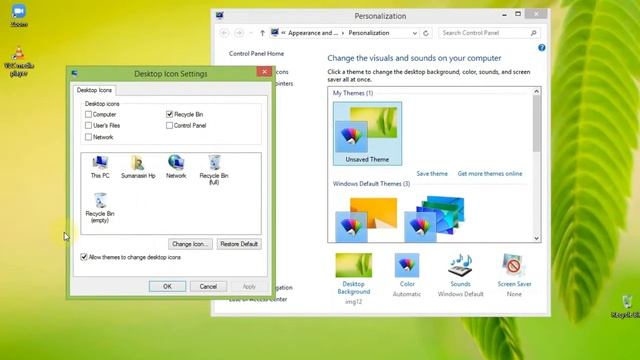Expand the address bar history dropdown
Viewport: 640px width, 360px height.
(x=415, y=33)
